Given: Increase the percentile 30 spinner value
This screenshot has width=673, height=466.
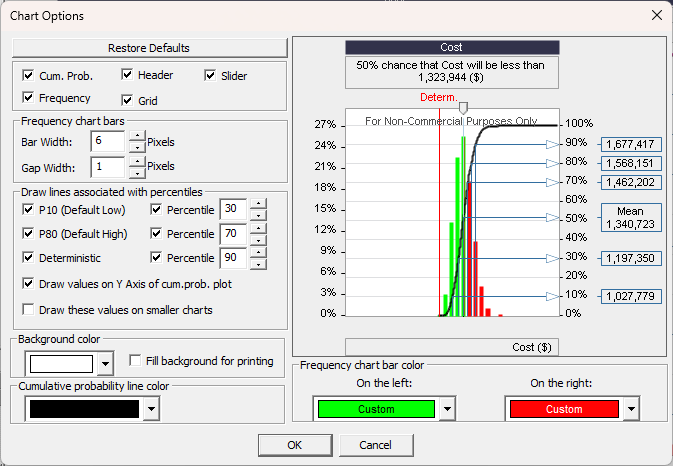Looking at the screenshot, I should tap(258, 204).
